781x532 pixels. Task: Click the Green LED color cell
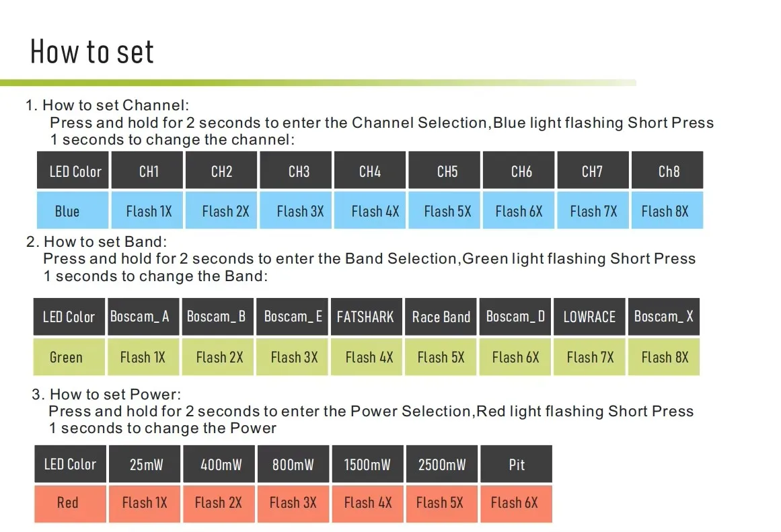[x=69, y=356]
